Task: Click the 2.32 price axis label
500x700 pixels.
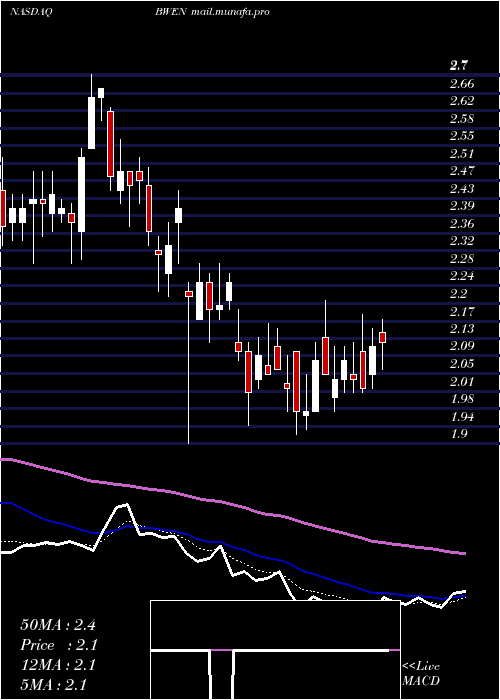Action: 462,241
